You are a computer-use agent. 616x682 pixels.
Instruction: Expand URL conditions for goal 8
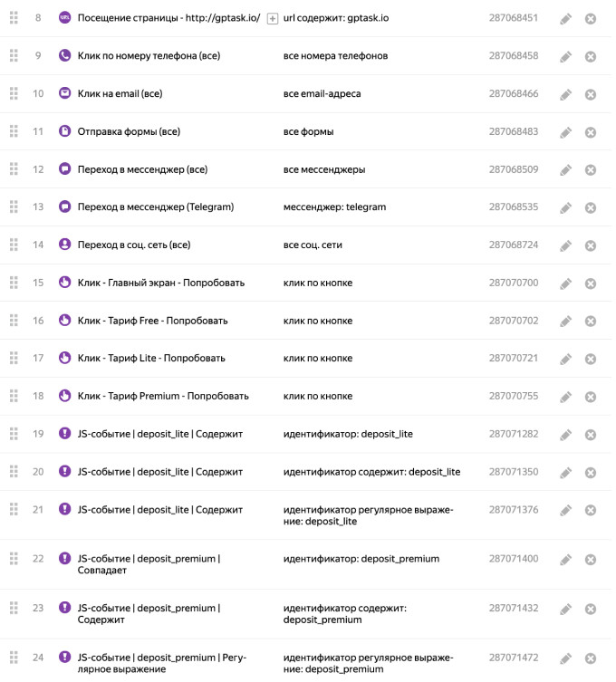click(273, 18)
